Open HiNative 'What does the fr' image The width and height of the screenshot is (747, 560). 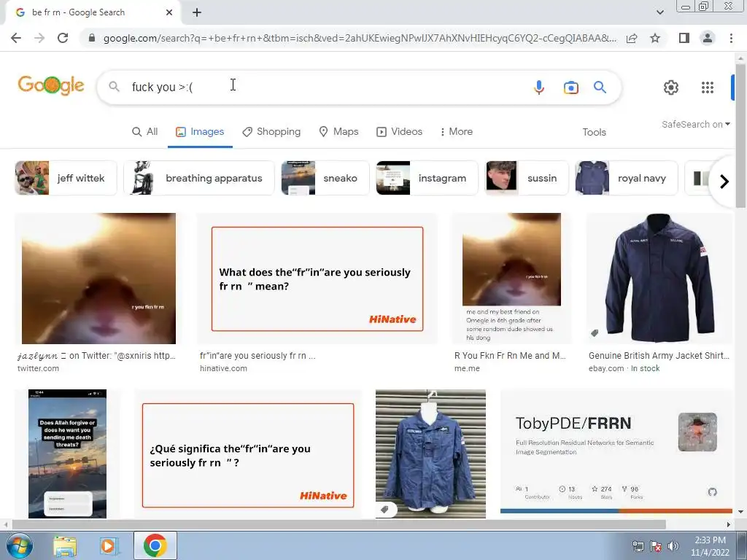317,279
